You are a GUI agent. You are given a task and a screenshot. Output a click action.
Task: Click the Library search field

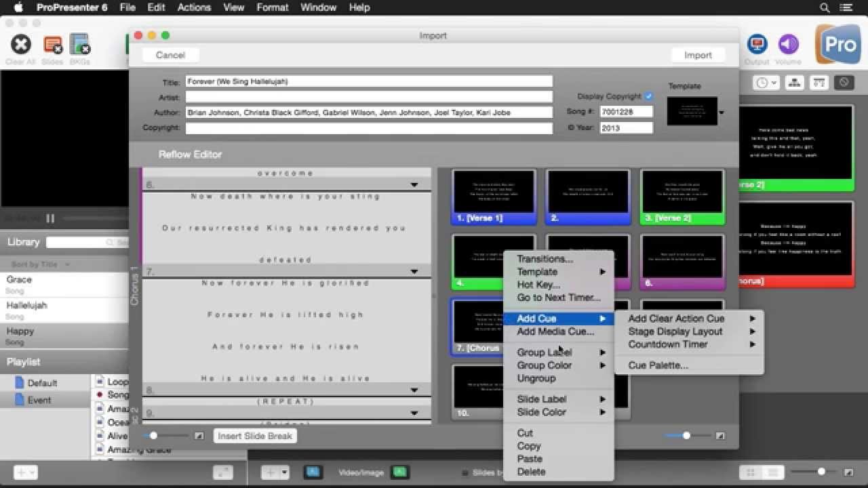87,242
